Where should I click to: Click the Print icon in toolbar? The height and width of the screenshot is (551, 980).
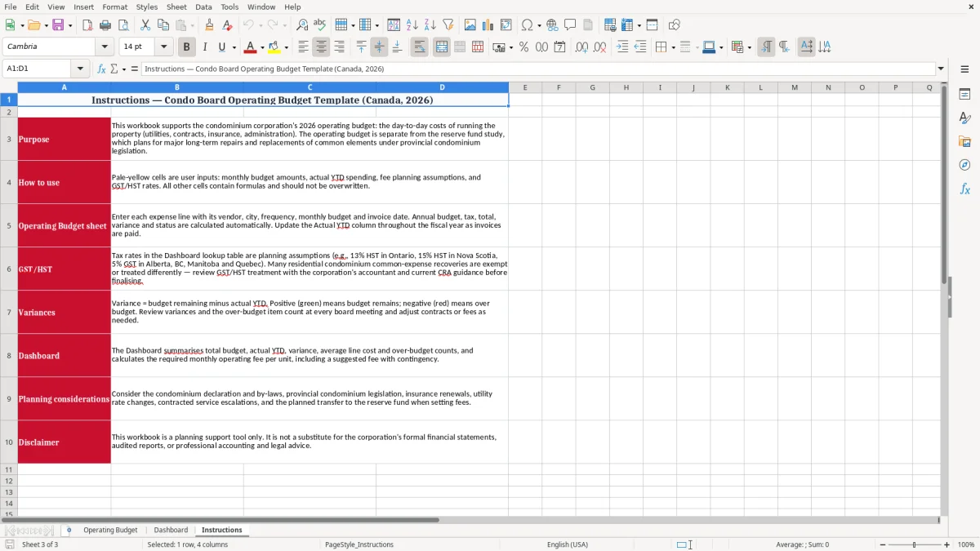click(105, 25)
